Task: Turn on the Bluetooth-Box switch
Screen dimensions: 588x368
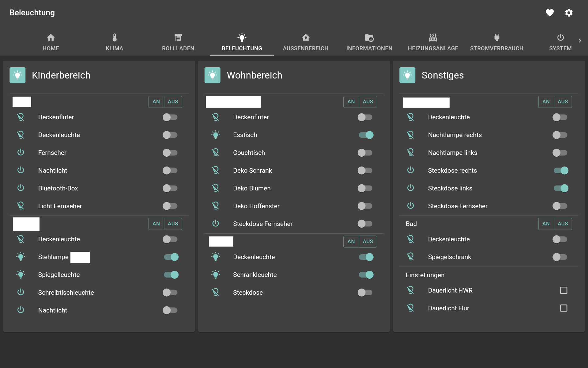Action: click(170, 188)
